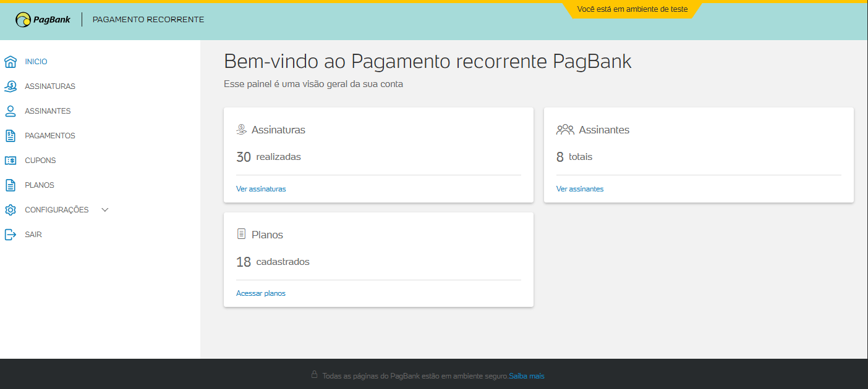Image resolution: width=868 pixels, height=389 pixels.
Task: Open the ASSINATURAS menu item
Action: coord(50,86)
